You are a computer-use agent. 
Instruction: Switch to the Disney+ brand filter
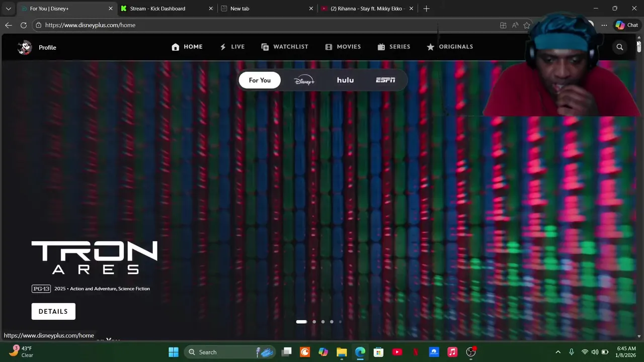click(304, 80)
